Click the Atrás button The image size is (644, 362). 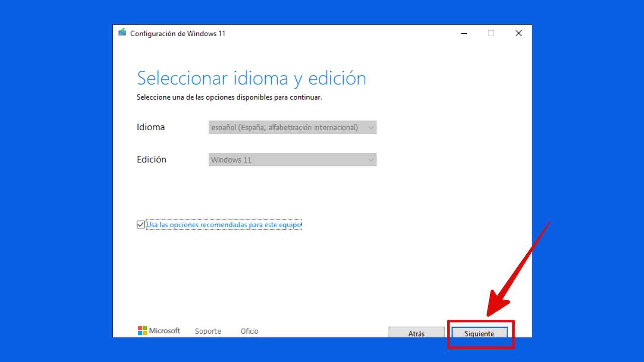click(x=416, y=333)
